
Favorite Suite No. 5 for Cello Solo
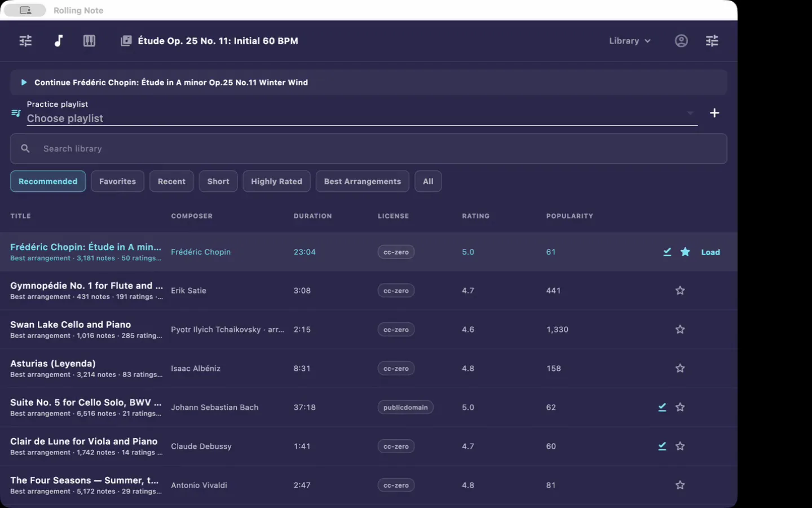pos(680,407)
